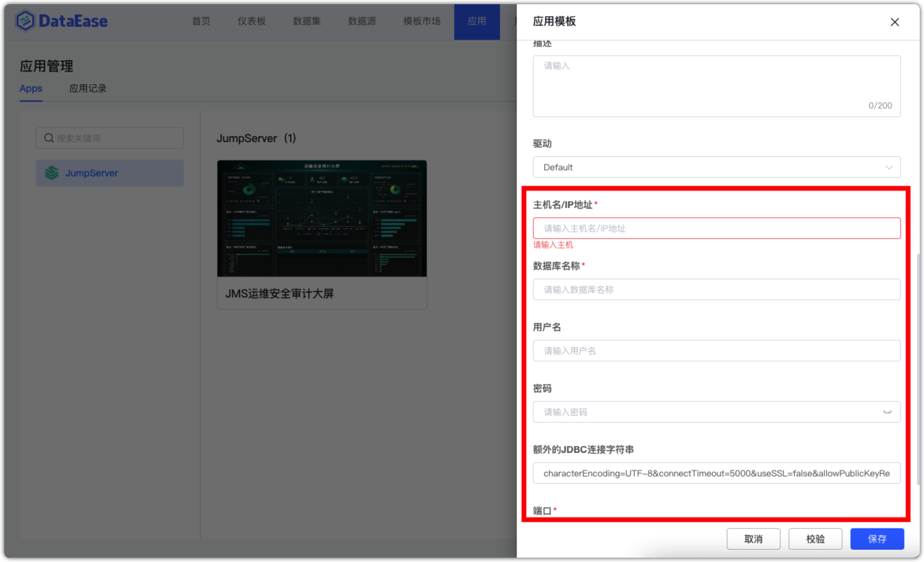Click the JumpServer green layers icon
The height and width of the screenshot is (562, 924).
(52, 173)
